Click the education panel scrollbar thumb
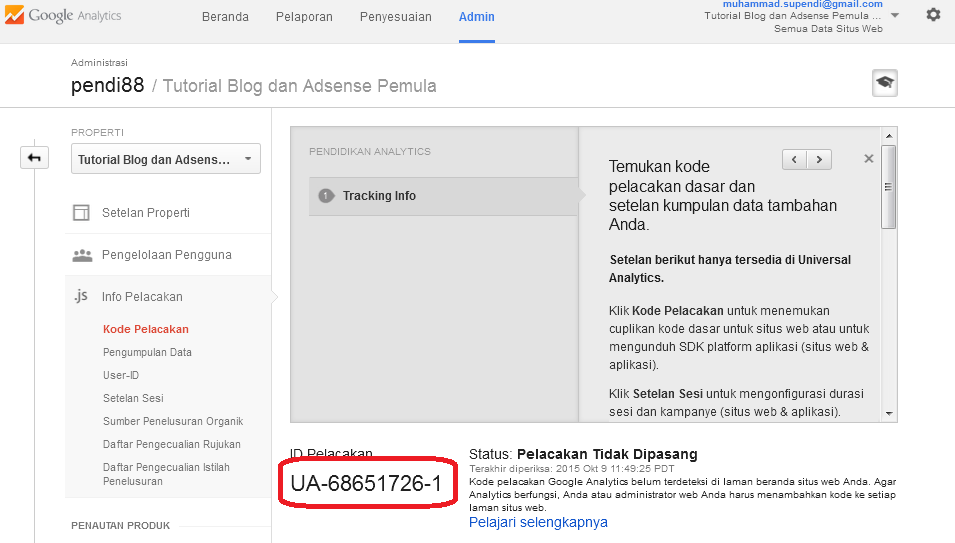Screen dimensions: 955x543 [889, 187]
